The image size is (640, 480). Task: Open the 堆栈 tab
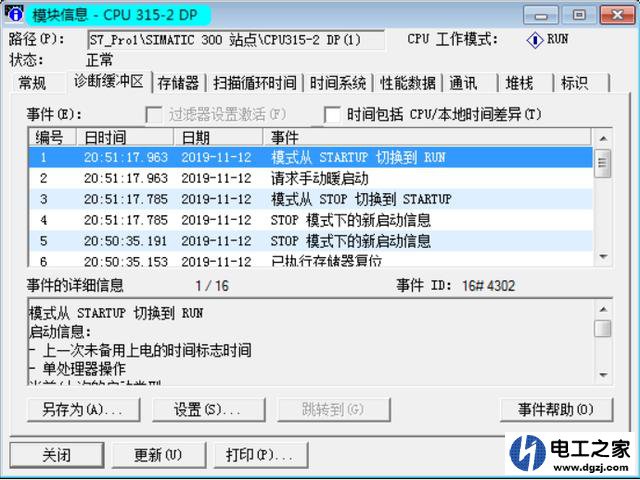[x=526, y=83]
